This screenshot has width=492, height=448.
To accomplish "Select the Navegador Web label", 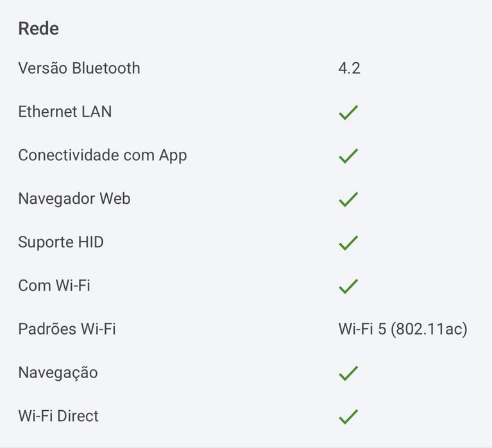I will coord(74,199).
